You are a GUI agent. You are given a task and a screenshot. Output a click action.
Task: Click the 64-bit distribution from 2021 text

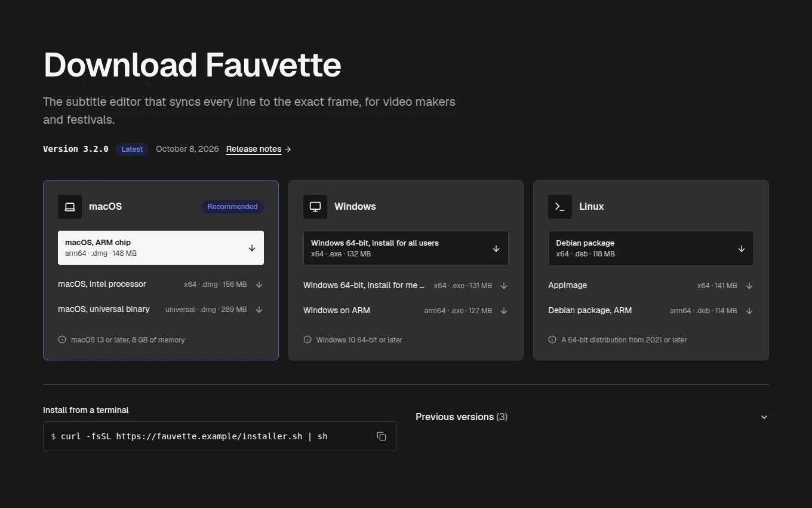625,339
